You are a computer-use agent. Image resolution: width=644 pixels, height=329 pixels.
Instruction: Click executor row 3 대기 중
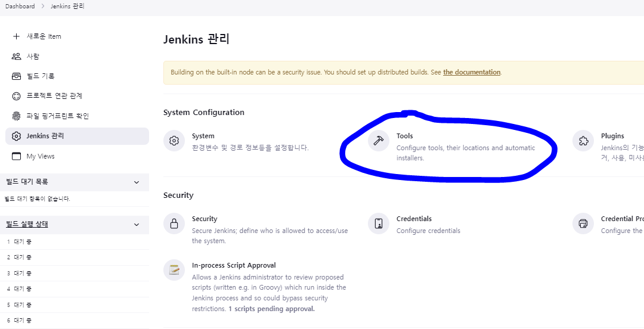coord(75,274)
